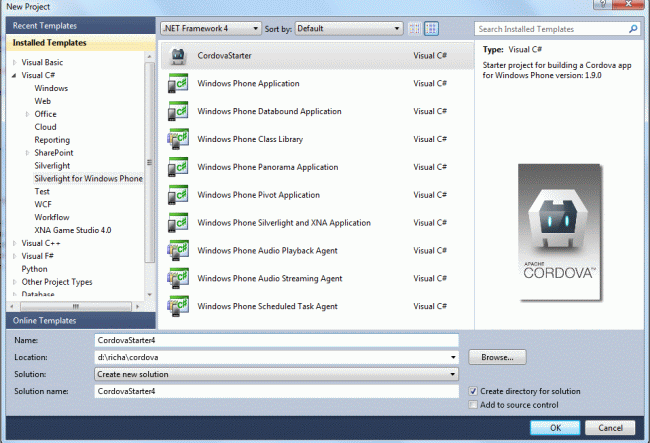
Task: Expand the Office tree node
Action: tap(27, 114)
